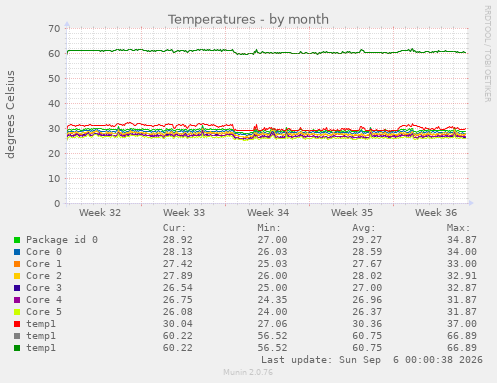
Task: Click the green Package id 0 legend swatch
Action: click(x=17, y=240)
